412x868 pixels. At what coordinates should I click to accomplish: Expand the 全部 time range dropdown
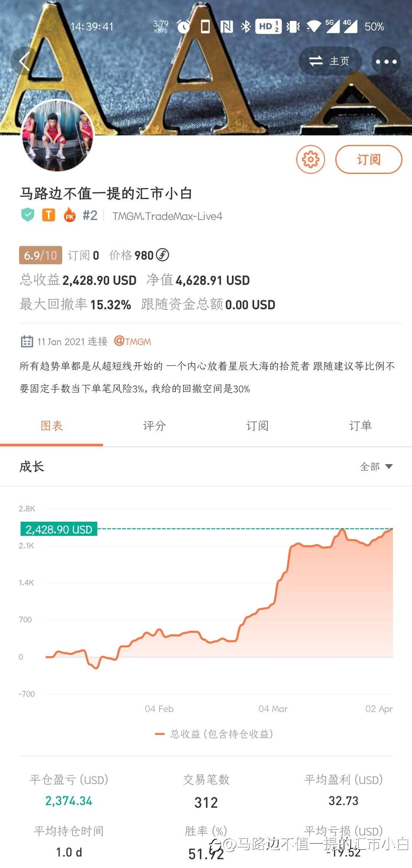376,466
